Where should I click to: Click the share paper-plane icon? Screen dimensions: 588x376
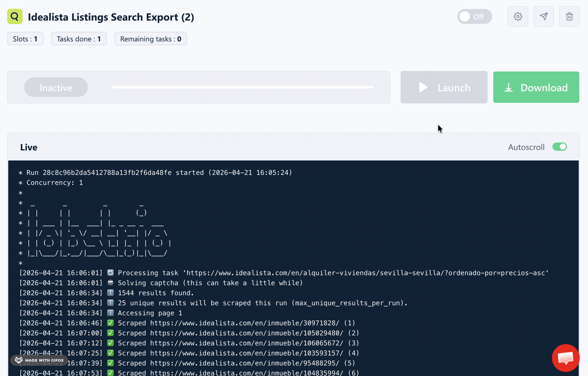click(x=543, y=16)
